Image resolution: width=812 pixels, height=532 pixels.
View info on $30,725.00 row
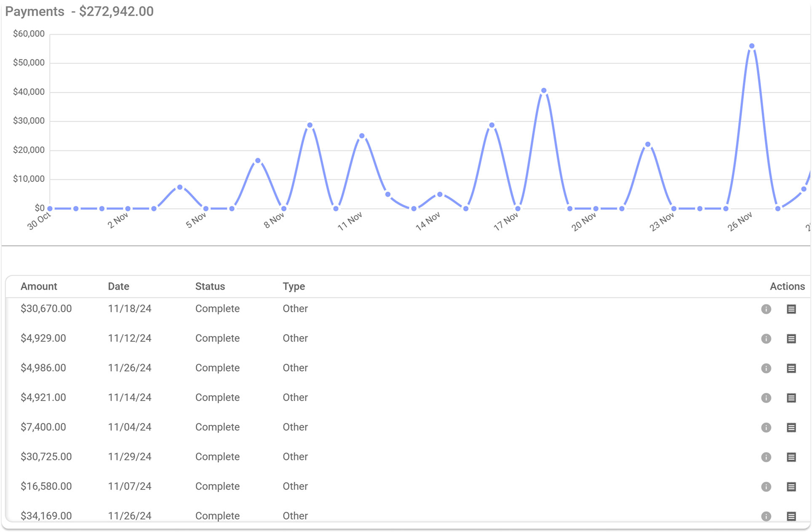(766, 457)
